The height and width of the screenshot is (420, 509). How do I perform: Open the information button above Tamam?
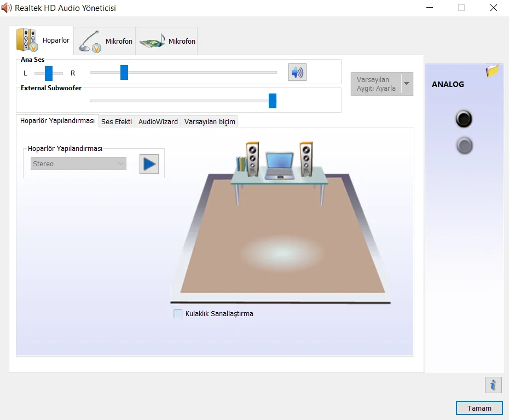(x=493, y=385)
